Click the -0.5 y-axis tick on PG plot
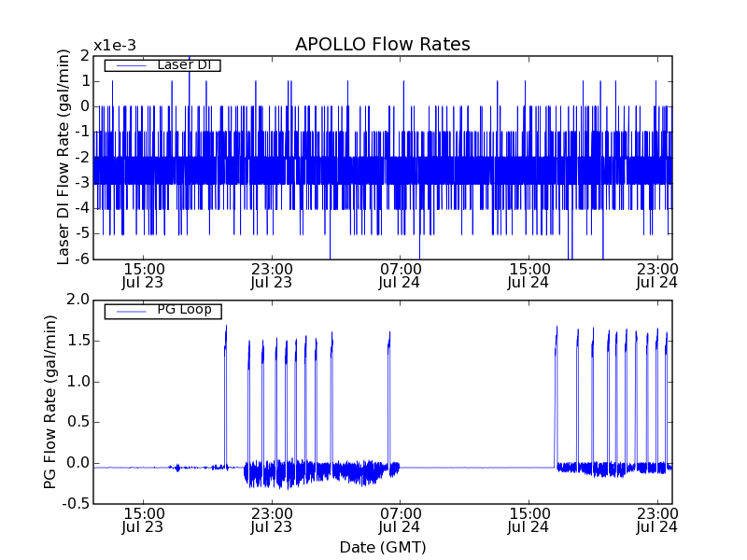This screenshot has height=560, width=747. [76, 504]
